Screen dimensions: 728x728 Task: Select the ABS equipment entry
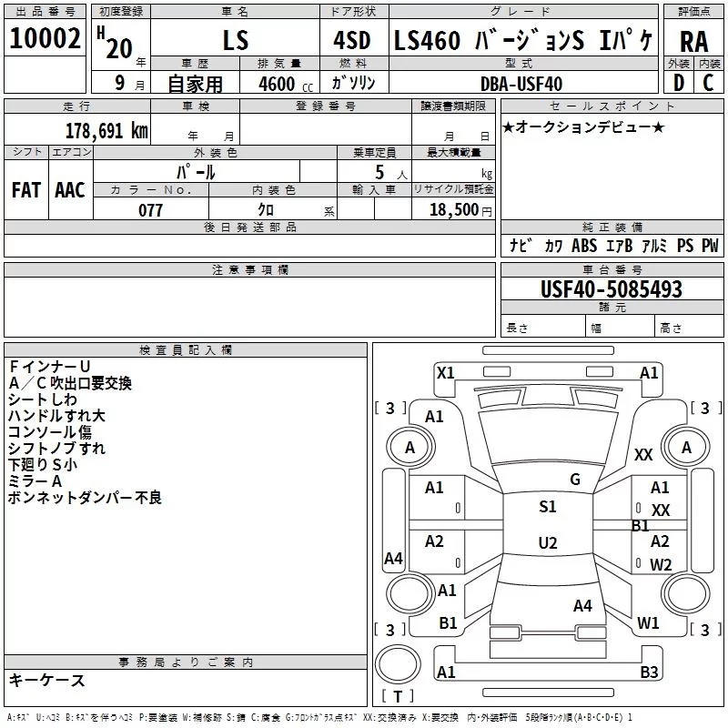[x=584, y=245]
